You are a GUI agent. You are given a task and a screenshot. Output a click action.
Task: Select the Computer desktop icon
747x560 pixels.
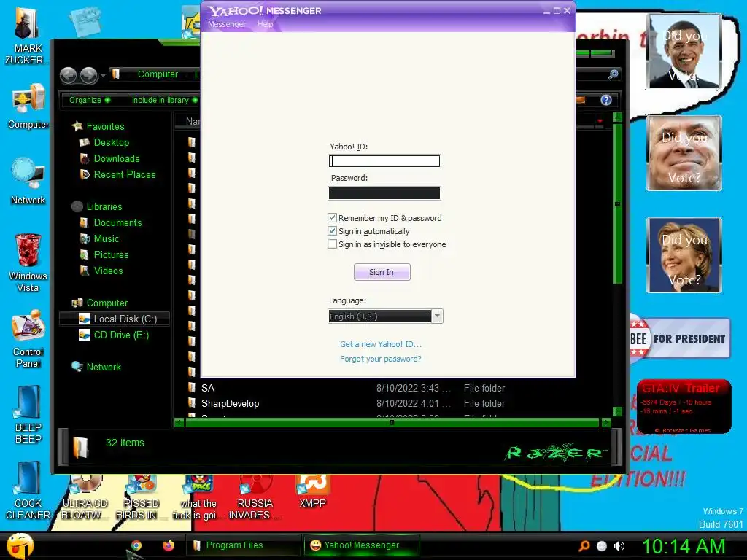click(x=28, y=106)
